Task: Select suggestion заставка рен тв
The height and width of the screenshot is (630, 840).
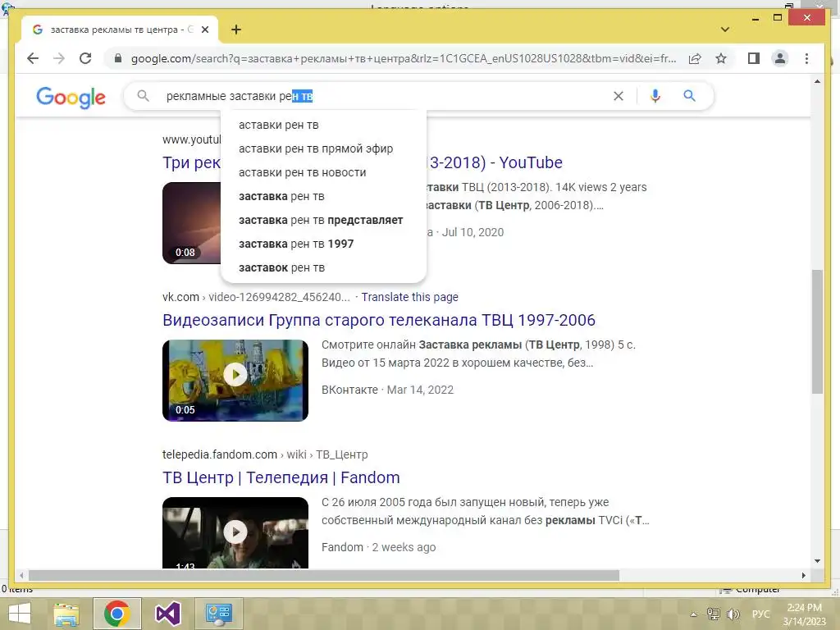Action: tap(323, 196)
